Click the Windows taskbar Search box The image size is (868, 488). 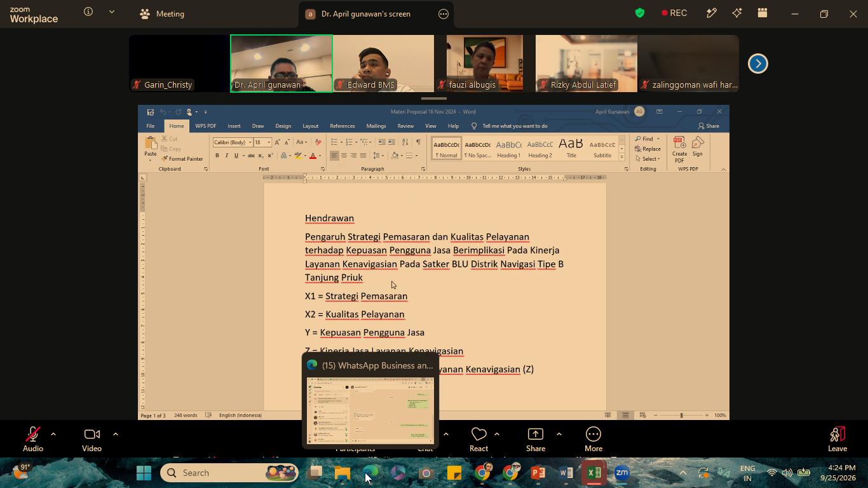(x=229, y=473)
